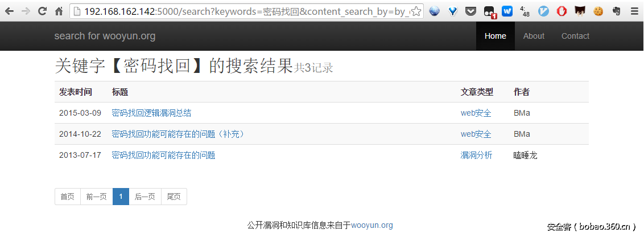Click the 标题 column header

(x=120, y=92)
